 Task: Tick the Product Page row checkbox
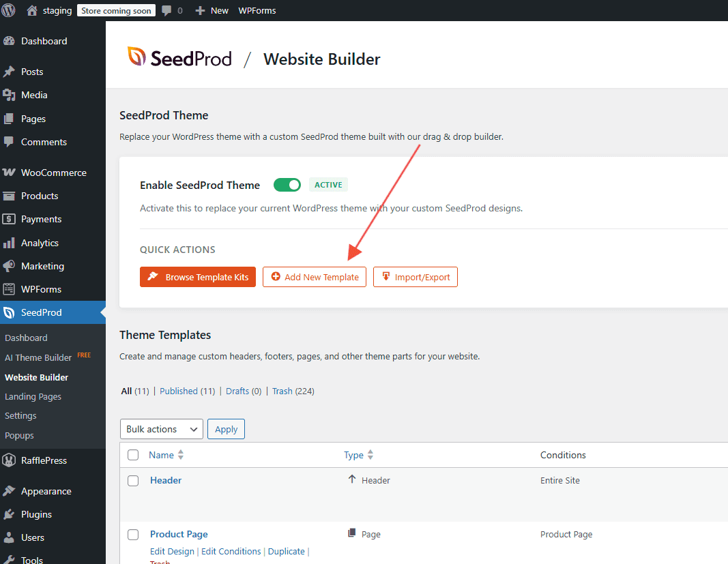[x=133, y=535]
